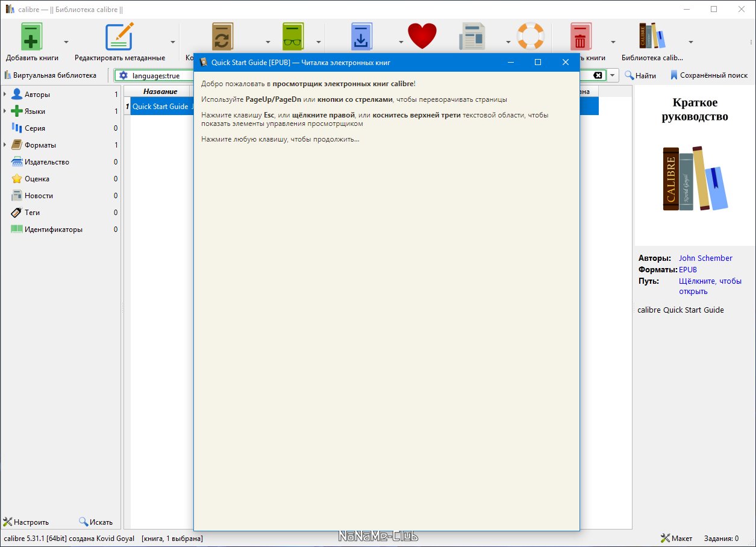Screen dimensions: 756x547
Task: Select the Теги category label
Action: click(33, 213)
